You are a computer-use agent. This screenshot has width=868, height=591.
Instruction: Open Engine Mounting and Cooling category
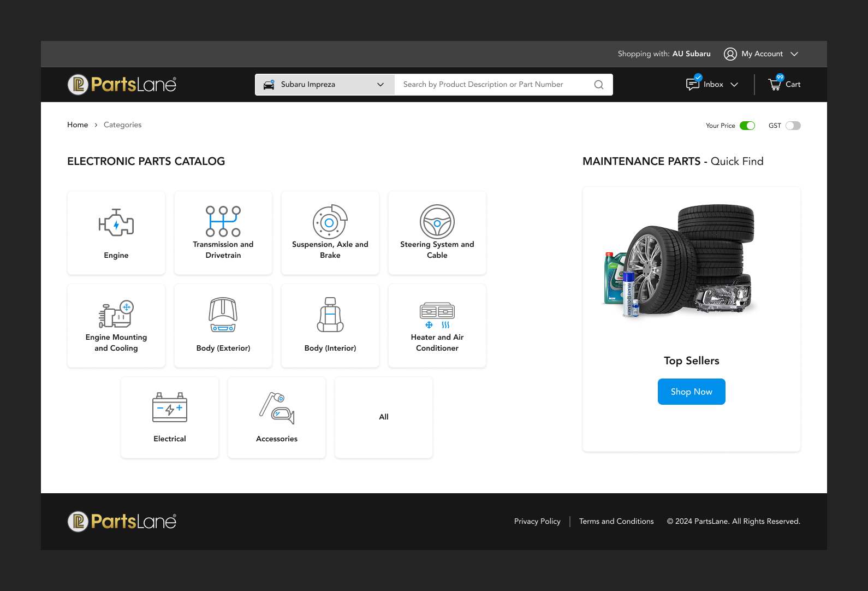point(116,326)
